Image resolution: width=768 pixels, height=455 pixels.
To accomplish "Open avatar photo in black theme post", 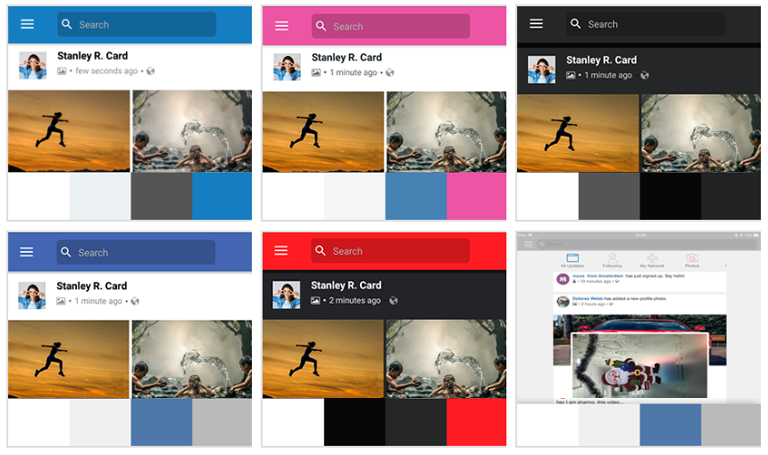I will [542, 69].
